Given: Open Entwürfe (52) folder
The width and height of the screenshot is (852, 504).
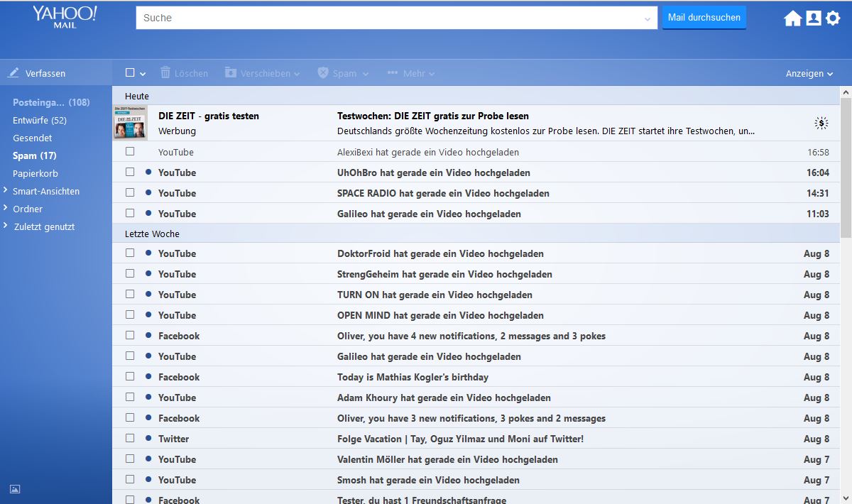Looking at the screenshot, I should (x=40, y=120).
